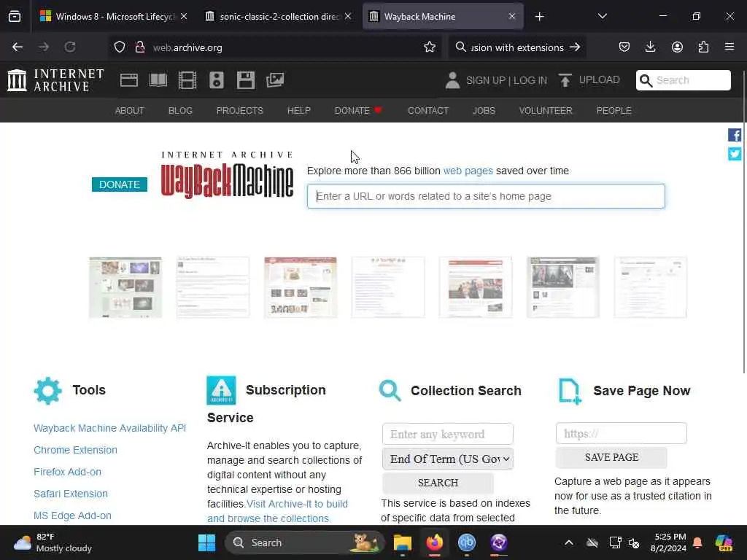
Task: Open the Web archive icon
Action: point(129,80)
